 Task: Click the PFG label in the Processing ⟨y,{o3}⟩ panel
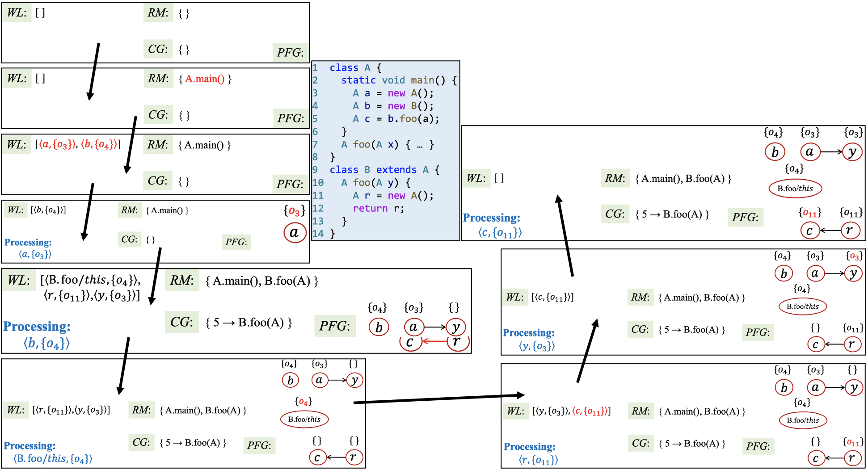pyautogui.click(x=758, y=332)
